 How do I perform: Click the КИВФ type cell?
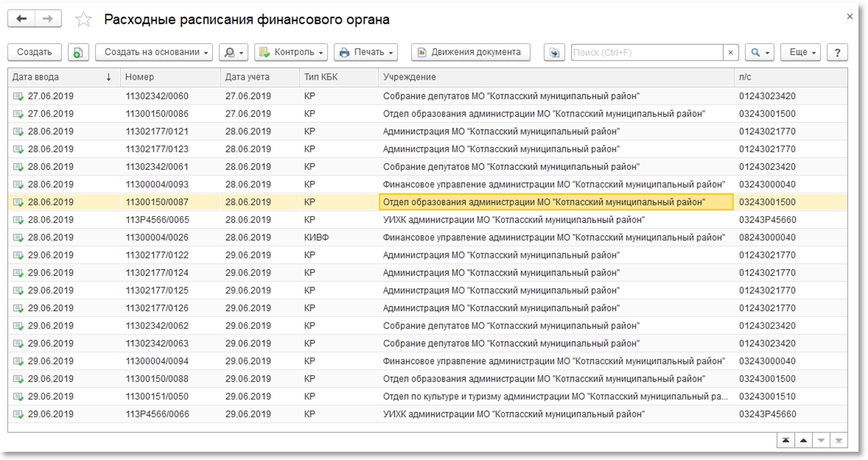[x=339, y=238]
